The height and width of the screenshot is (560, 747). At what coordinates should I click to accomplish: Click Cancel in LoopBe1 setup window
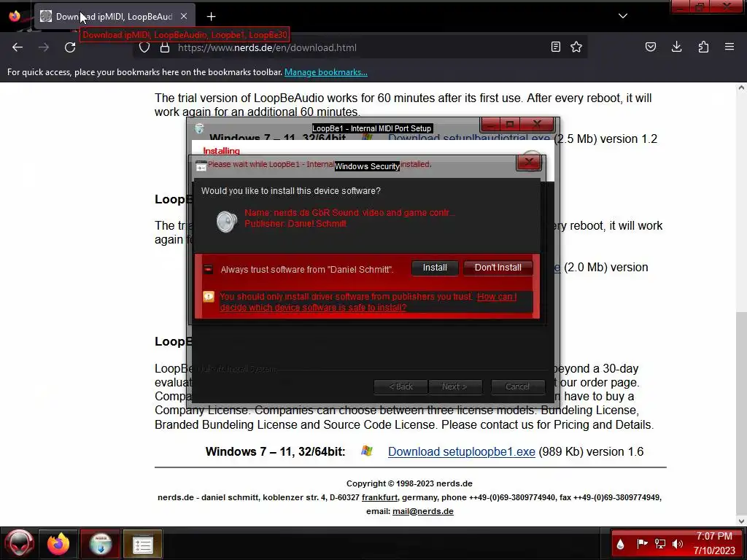click(517, 386)
